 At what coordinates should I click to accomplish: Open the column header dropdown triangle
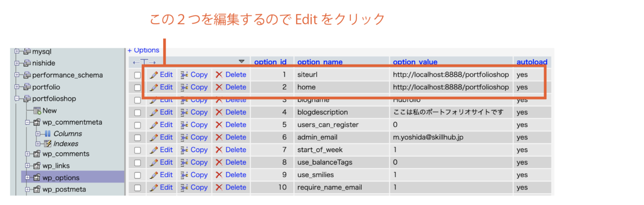pyautogui.click(x=241, y=61)
